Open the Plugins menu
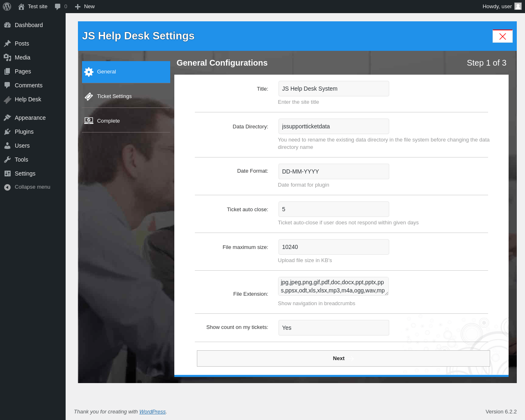The width and height of the screenshot is (525, 420). 33,132
